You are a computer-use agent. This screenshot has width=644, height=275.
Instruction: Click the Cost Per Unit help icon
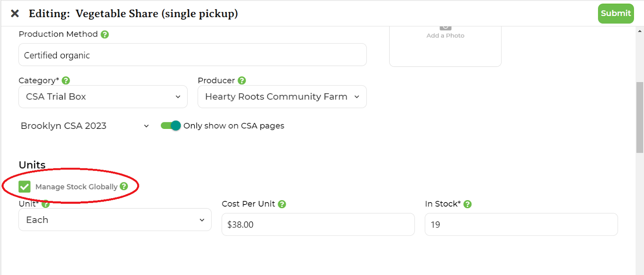[x=282, y=204]
